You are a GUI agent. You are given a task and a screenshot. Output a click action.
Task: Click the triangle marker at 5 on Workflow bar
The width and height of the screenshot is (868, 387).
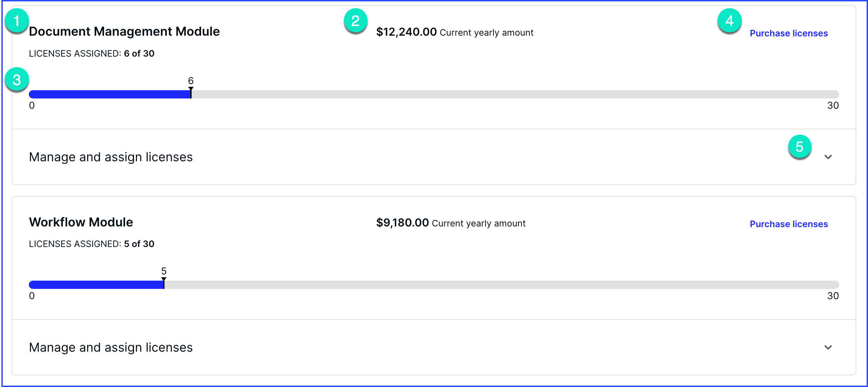point(164,280)
